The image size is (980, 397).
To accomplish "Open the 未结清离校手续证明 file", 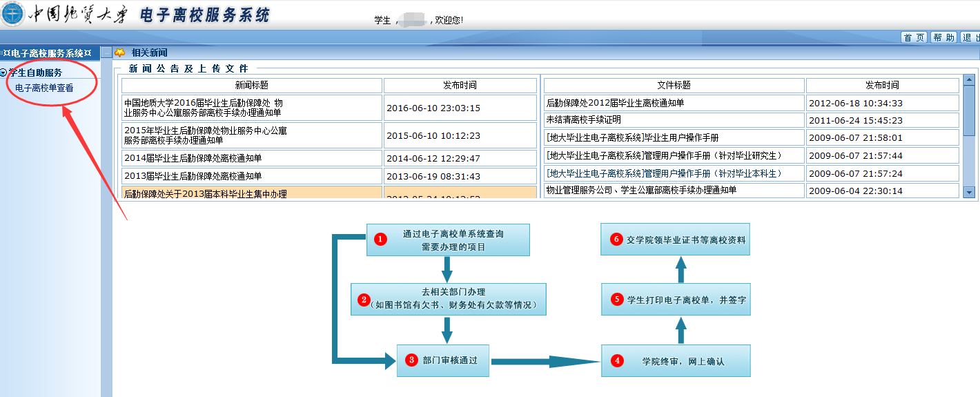I will click(x=583, y=120).
